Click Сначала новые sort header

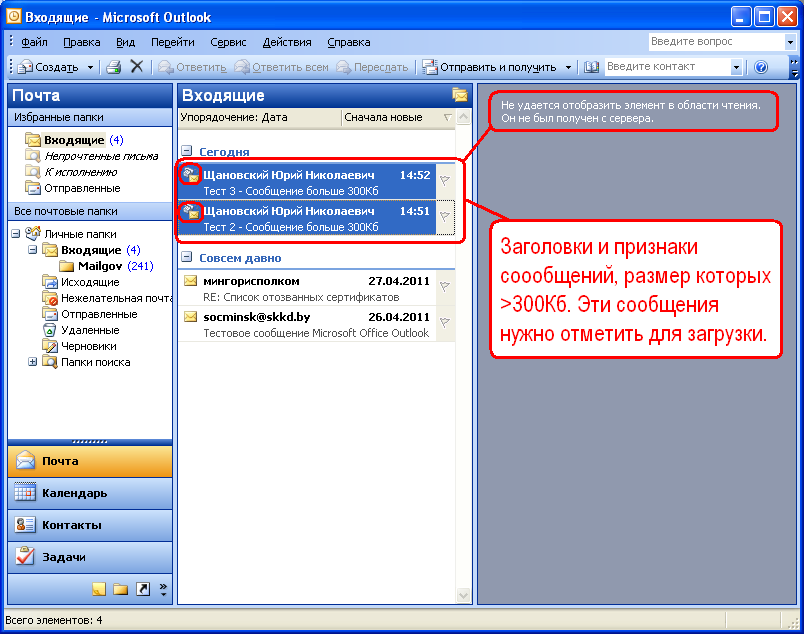[x=397, y=117]
